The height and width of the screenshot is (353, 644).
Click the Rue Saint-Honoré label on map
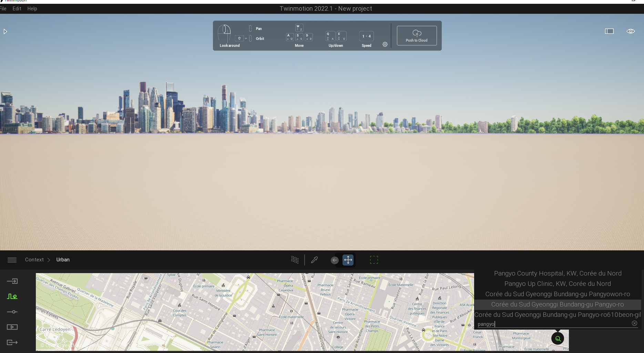tap(206, 302)
